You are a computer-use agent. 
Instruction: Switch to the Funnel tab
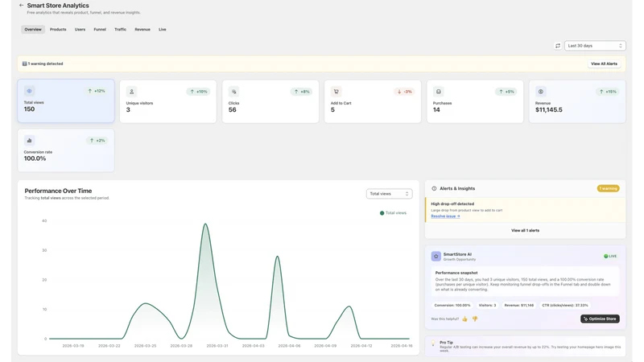click(100, 30)
